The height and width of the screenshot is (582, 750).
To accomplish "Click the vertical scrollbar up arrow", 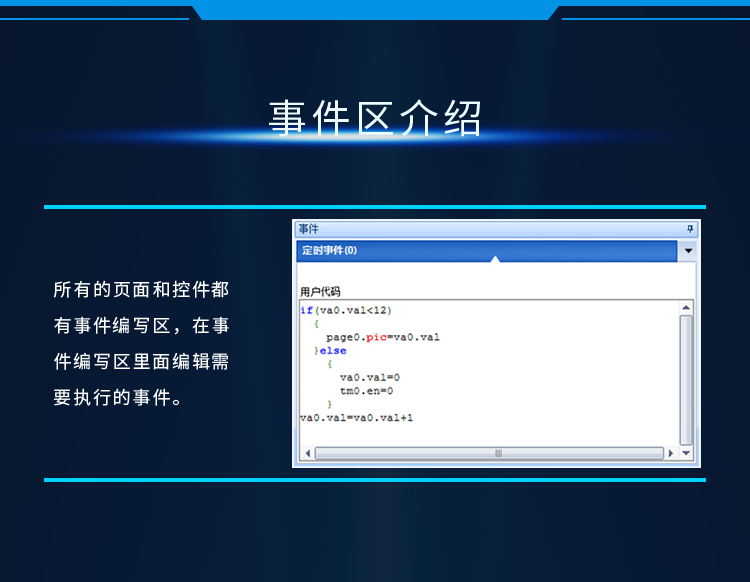I will click(686, 308).
